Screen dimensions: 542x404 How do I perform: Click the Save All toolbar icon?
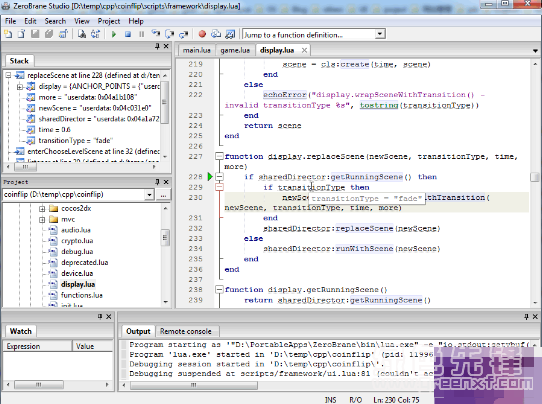[x=49, y=34]
